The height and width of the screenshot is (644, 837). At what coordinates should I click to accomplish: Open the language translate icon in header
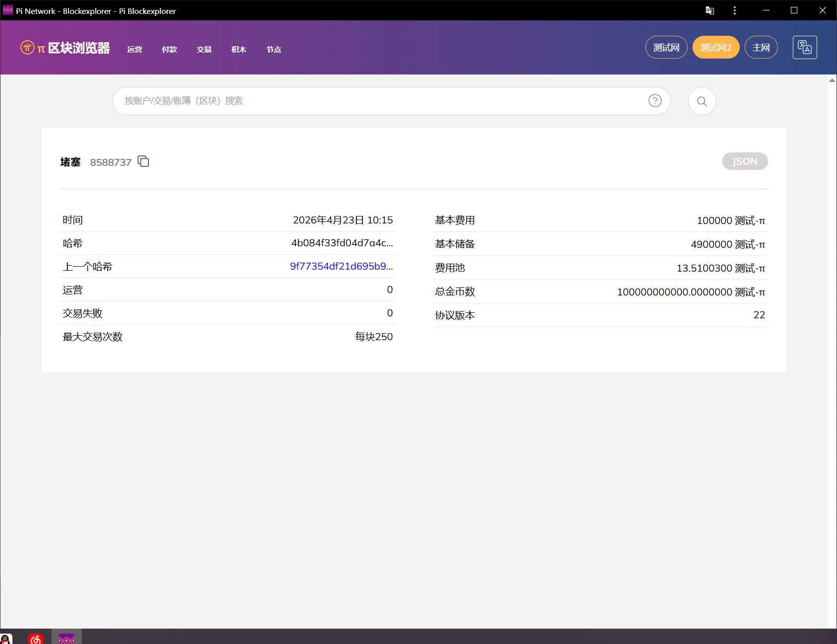click(x=804, y=48)
